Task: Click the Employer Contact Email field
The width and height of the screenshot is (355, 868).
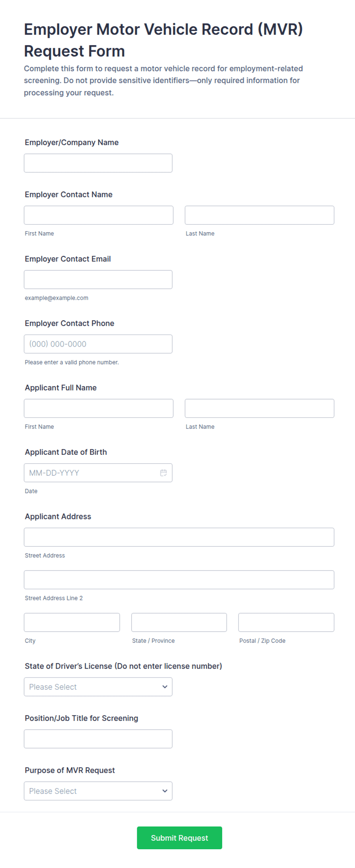Action: tap(98, 280)
